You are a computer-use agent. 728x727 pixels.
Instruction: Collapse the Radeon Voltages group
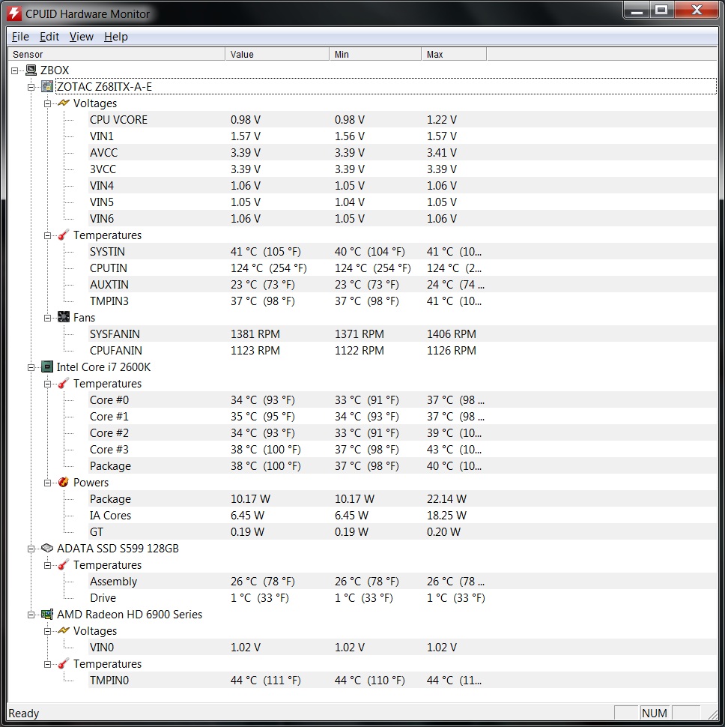48,631
